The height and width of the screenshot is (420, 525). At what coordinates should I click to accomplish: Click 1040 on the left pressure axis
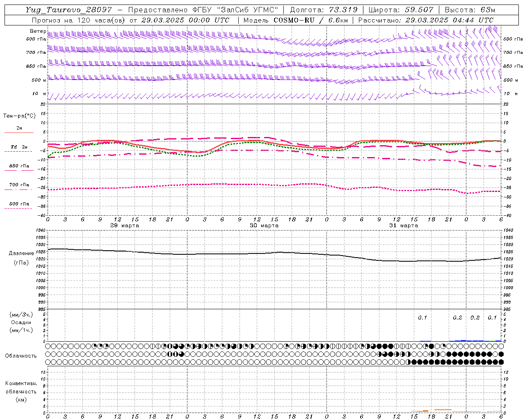point(41,231)
